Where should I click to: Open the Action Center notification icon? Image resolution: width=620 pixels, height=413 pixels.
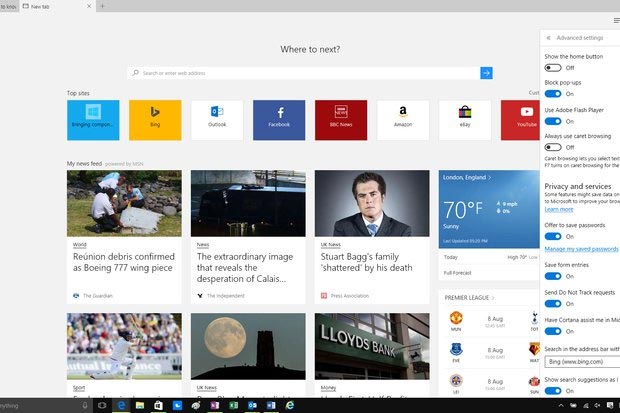click(x=610, y=405)
